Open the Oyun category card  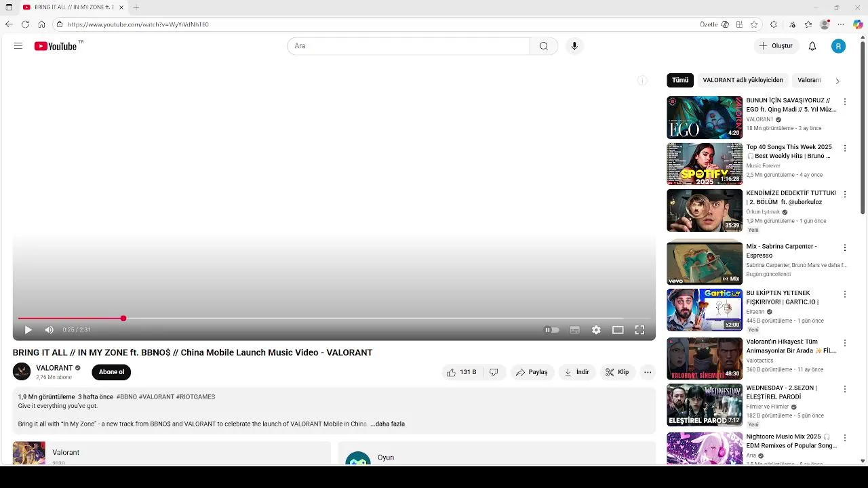point(496,453)
